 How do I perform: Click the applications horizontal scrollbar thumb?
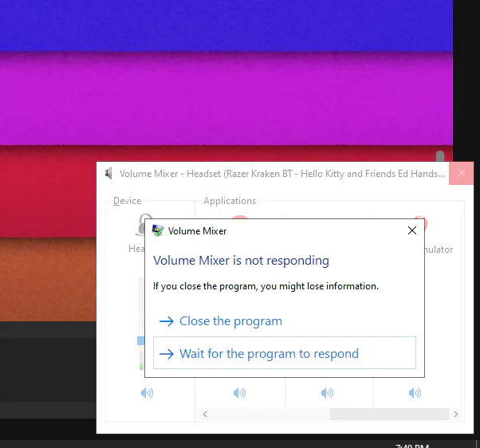pyautogui.click(x=389, y=414)
